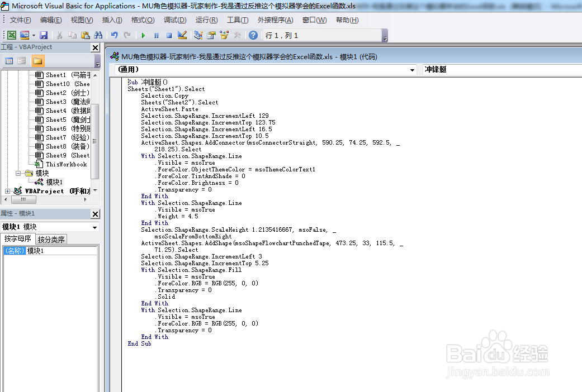Toggle Folders button in project panel
This screenshot has height=392, width=582.
(38, 61)
